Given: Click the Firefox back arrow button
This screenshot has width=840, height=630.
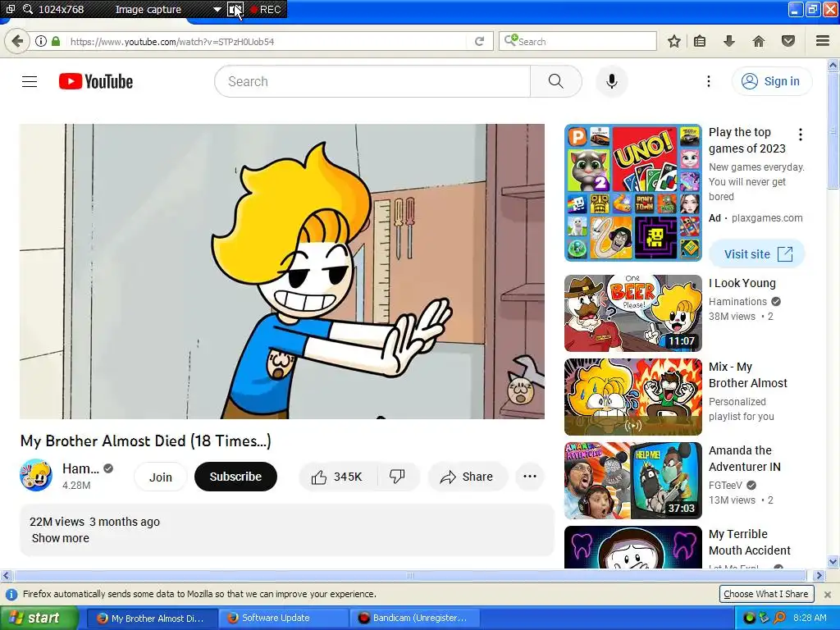Looking at the screenshot, I should pos(17,41).
